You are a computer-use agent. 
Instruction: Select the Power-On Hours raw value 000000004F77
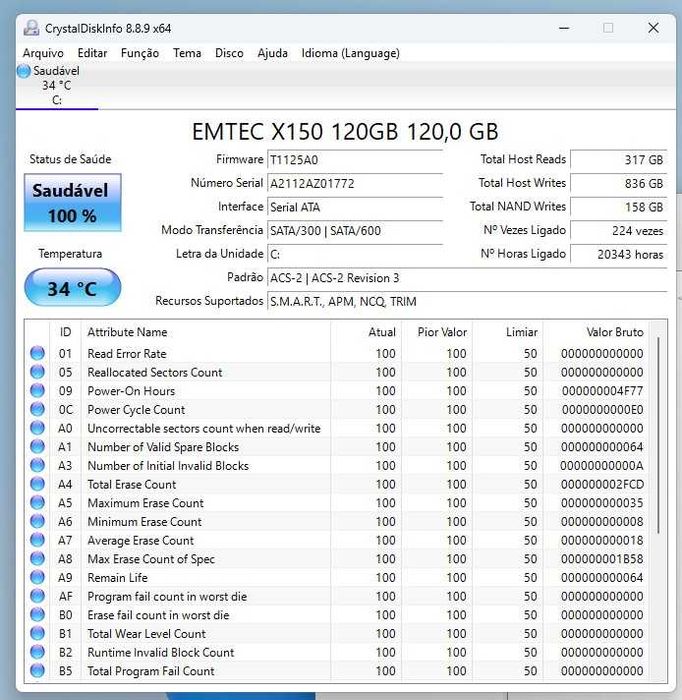click(x=602, y=391)
